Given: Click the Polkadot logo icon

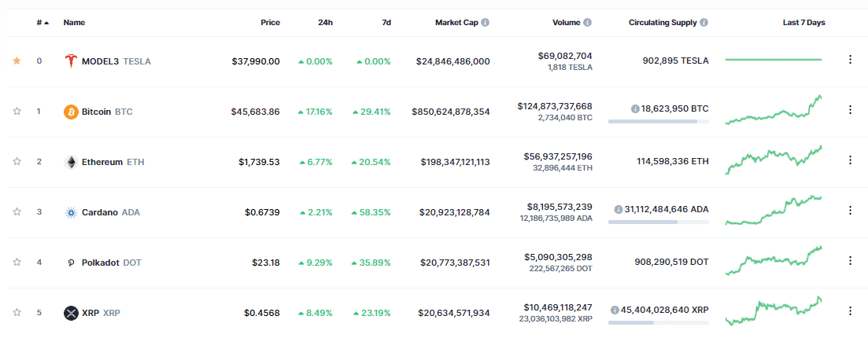Looking at the screenshot, I should (71, 263).
